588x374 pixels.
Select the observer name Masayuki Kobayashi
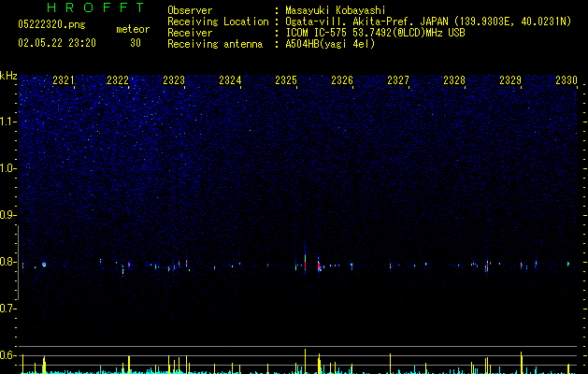[336, 10]
